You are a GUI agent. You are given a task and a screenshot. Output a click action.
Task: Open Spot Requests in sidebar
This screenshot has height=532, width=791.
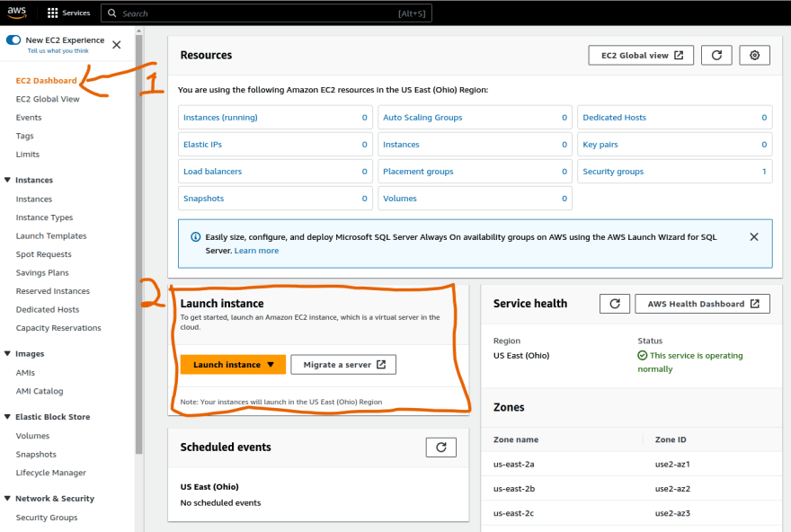pos(43,254)
